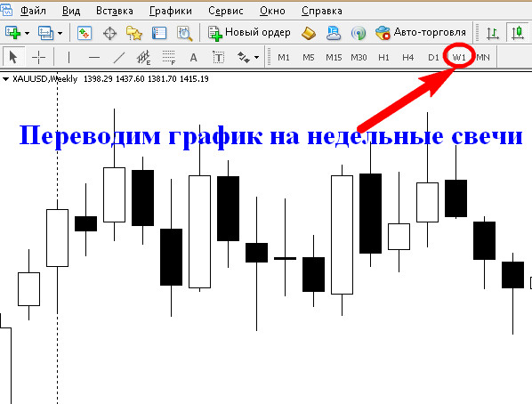Switch chart to candlestick mode
The image size is (532, 404).
[x=518, y=33]
